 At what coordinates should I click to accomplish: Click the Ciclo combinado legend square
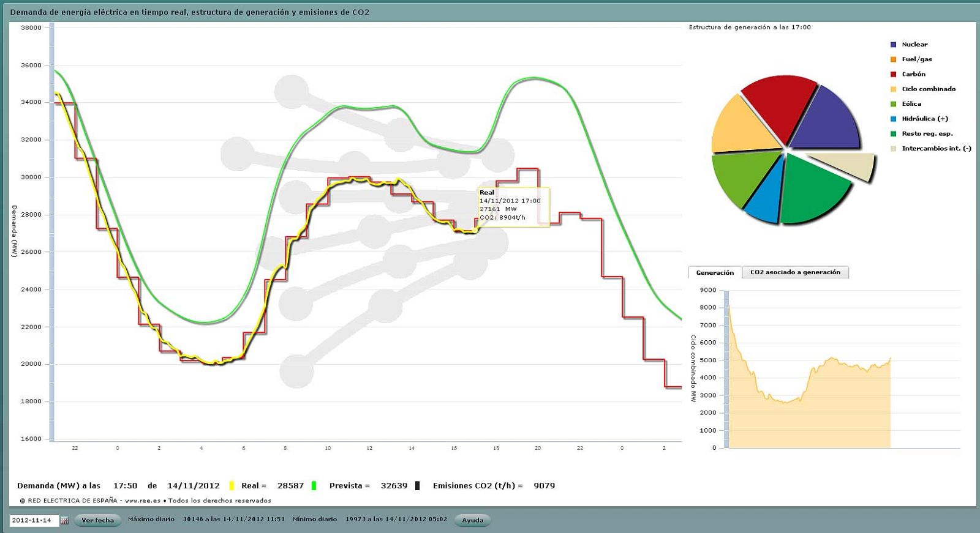[x=894, y=89]
